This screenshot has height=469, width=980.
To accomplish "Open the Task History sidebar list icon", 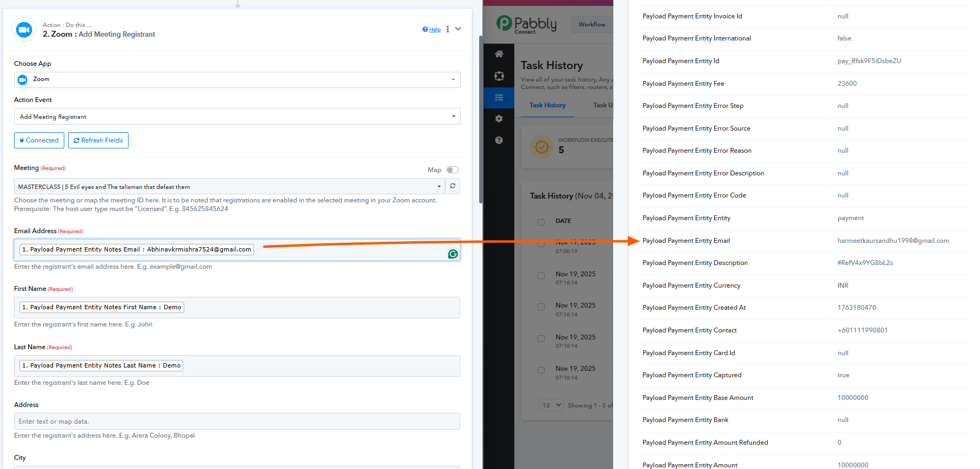I will pos(499,98).
